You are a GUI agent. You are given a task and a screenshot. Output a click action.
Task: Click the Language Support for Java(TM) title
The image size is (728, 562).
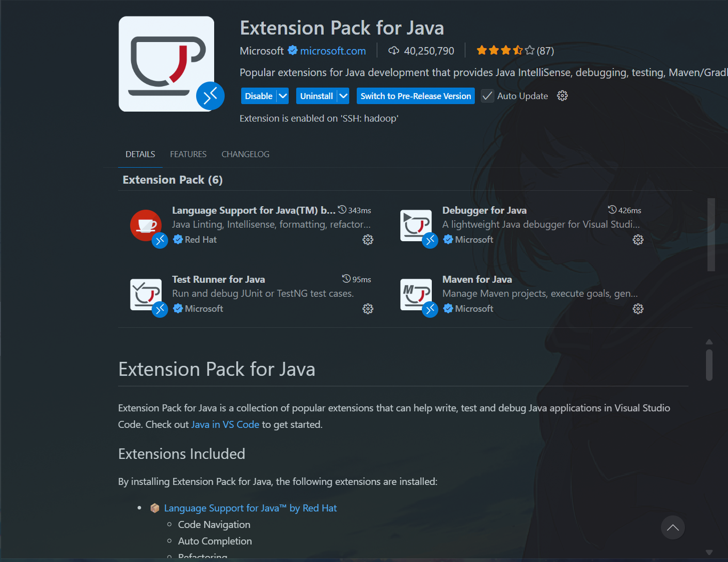tap(254, 210)
